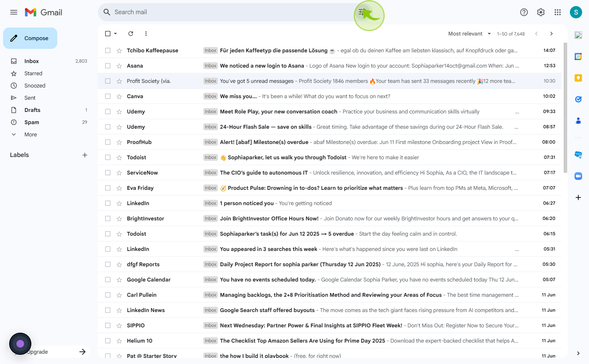
Task: Select the ProofHub email checkbox
Action: [108, 142]
